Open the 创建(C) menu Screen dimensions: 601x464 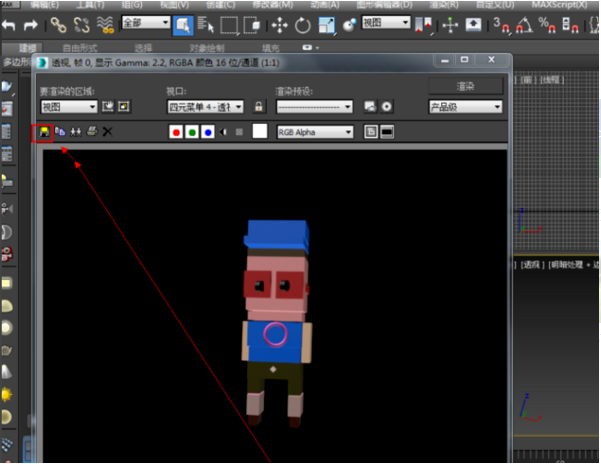click(x=221, y=5)
